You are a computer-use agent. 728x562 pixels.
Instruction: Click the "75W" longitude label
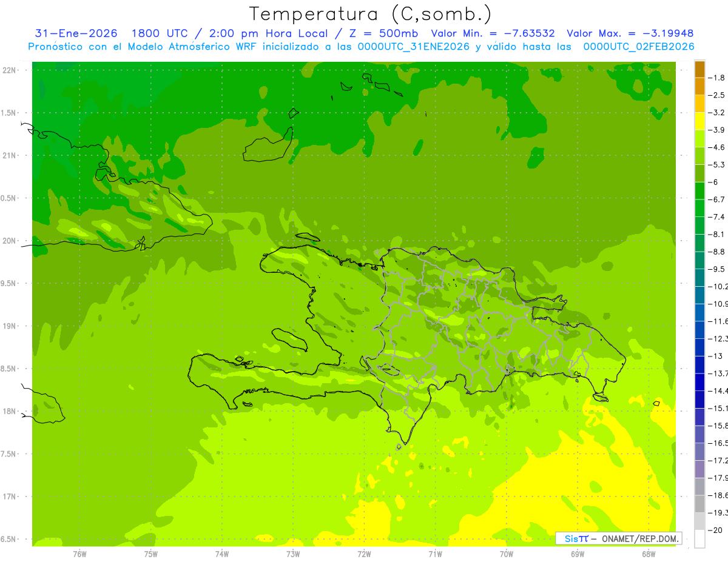pos(151,554)
